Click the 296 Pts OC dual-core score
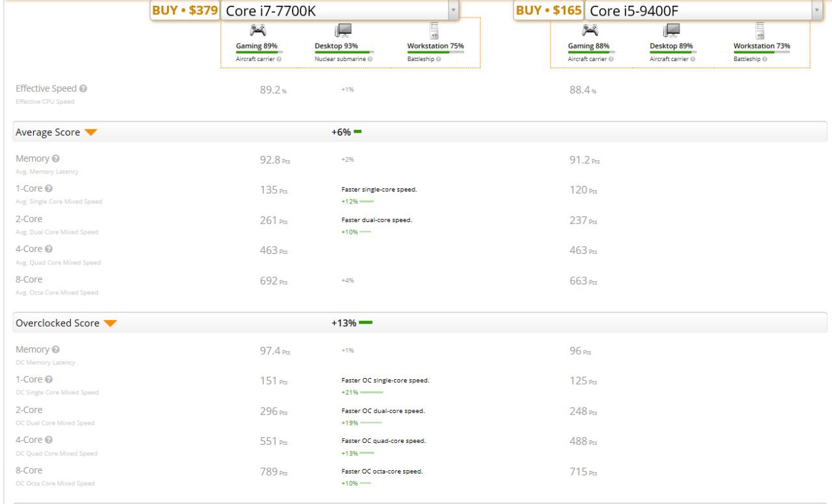Screen dimensions: 832x504 pos(274,412)
